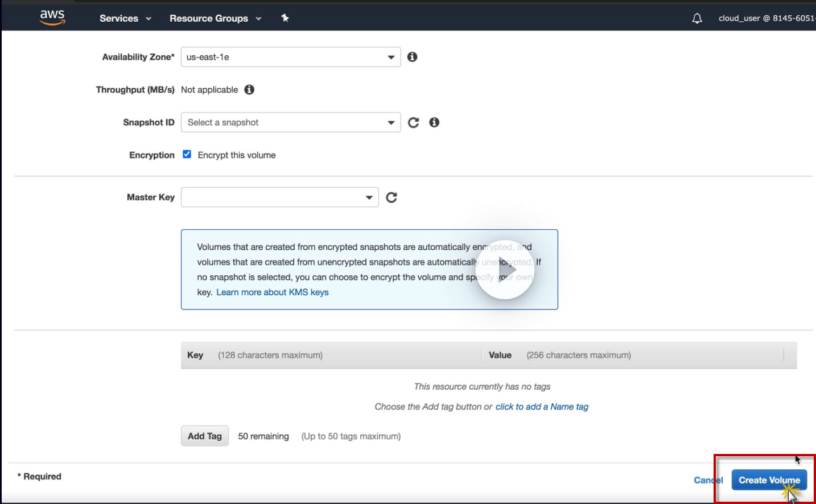
Task: Open the Master Key dropdown
Action: [279, 197]
